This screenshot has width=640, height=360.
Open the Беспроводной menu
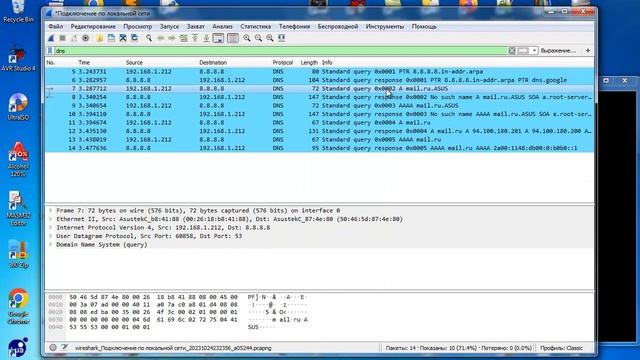click(x=338, y=27)
